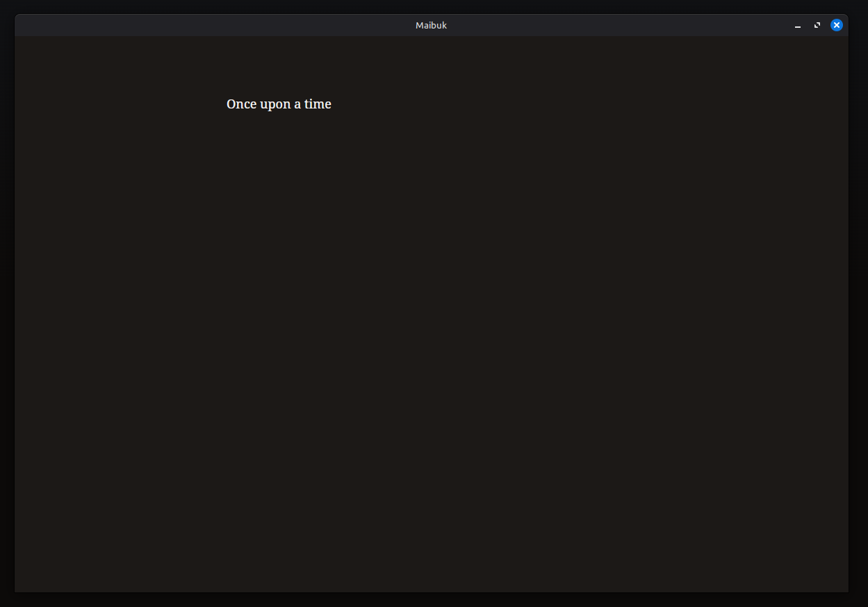
Task: Place cursor just before the word "Once"
Action: 227,104
